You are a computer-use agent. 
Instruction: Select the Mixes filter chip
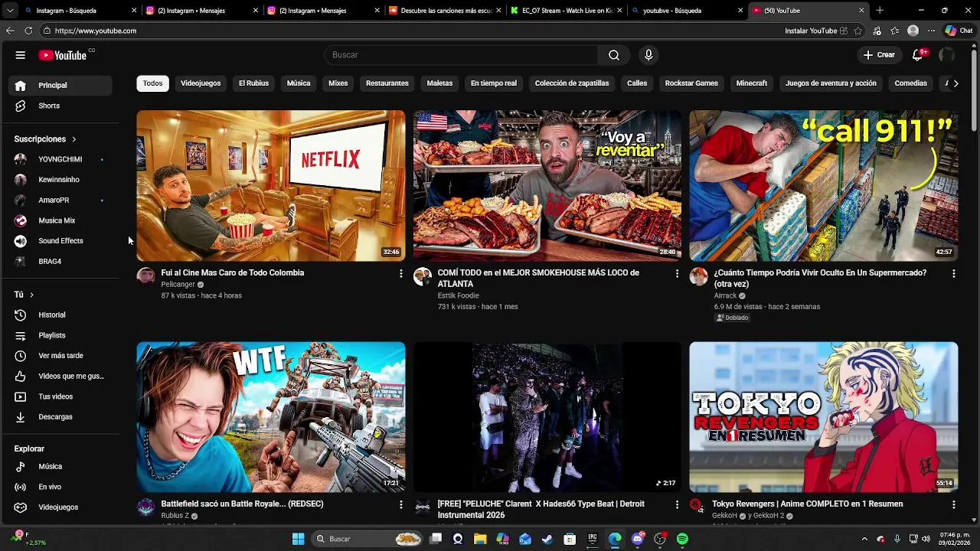[338, 83]
